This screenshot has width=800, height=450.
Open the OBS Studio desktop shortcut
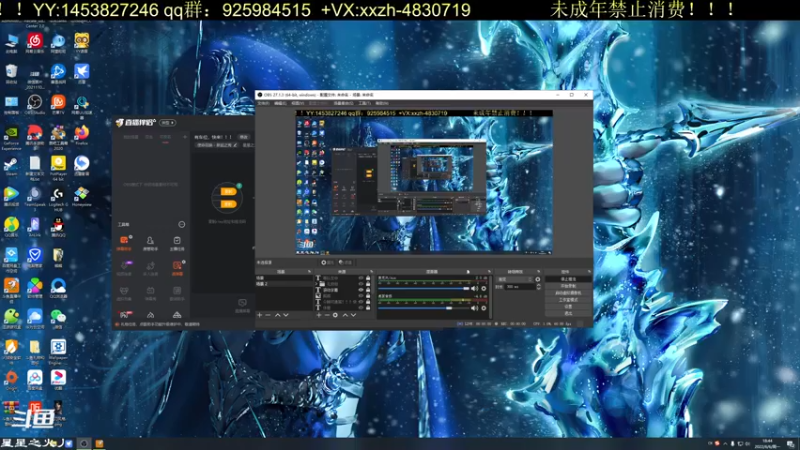pyautogui.click(x=35, y=104)
